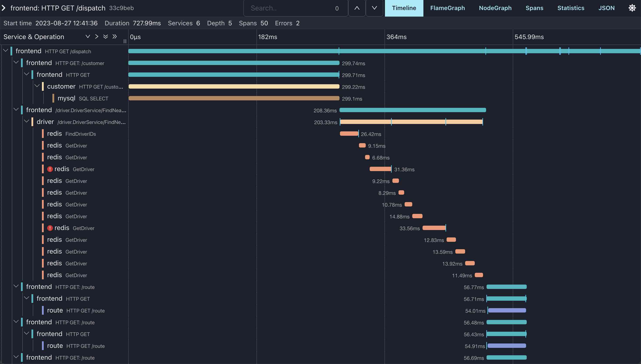Collapse frontend HTTP GET: /customer span
Image resolution: width=641 pixels, height=364 pixels.
[x=16, y=62]
